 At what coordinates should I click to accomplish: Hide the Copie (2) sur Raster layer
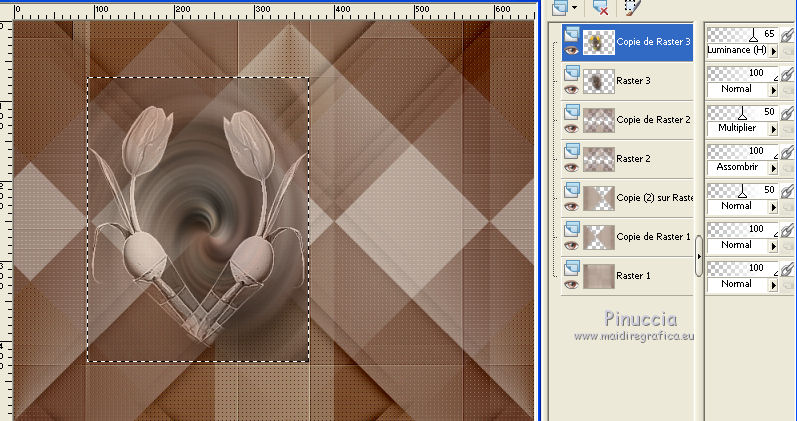pos(571,206)
